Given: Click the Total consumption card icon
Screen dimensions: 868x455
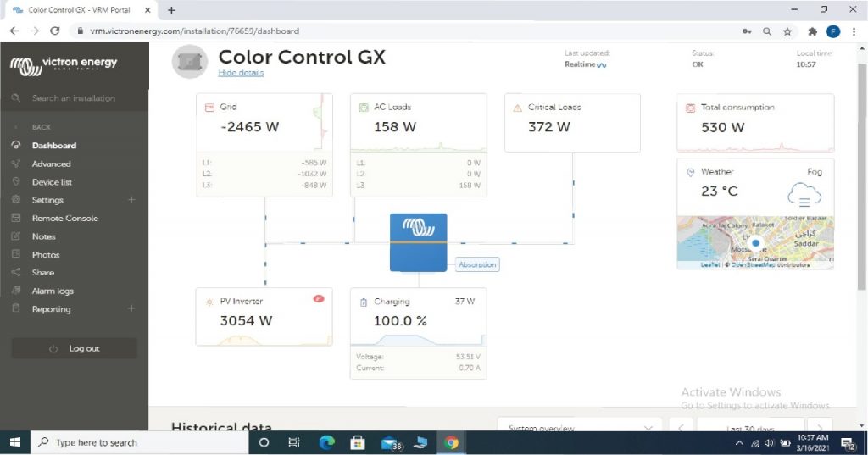Looking at the screenshot, I should click(690, 108).
